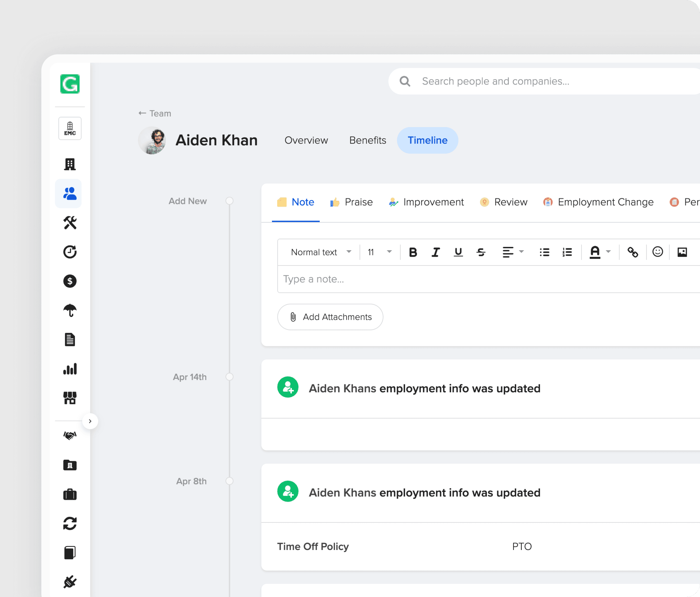Viewport: 700px width, 597px height.
Task: Toggle strikethrough formatting
Action: [x=481, y=252]
